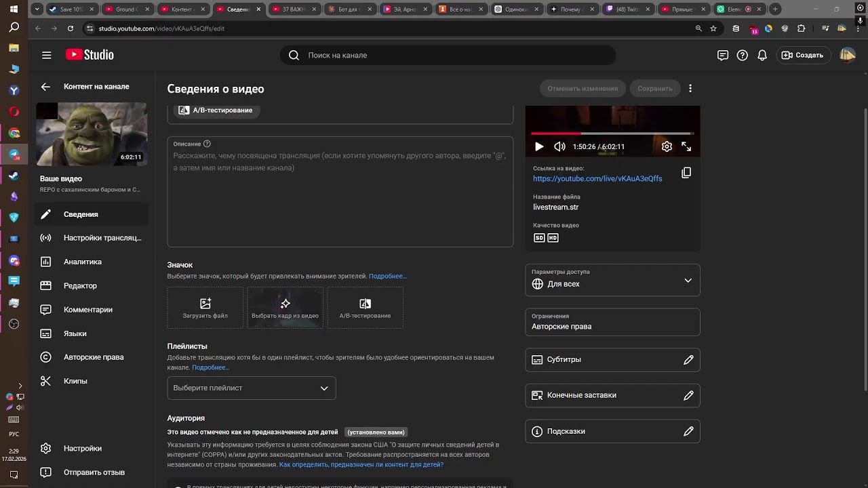Open Комментарии in the sidebar
The width and height of the screenshot is (868, 488).
point(91,310)
